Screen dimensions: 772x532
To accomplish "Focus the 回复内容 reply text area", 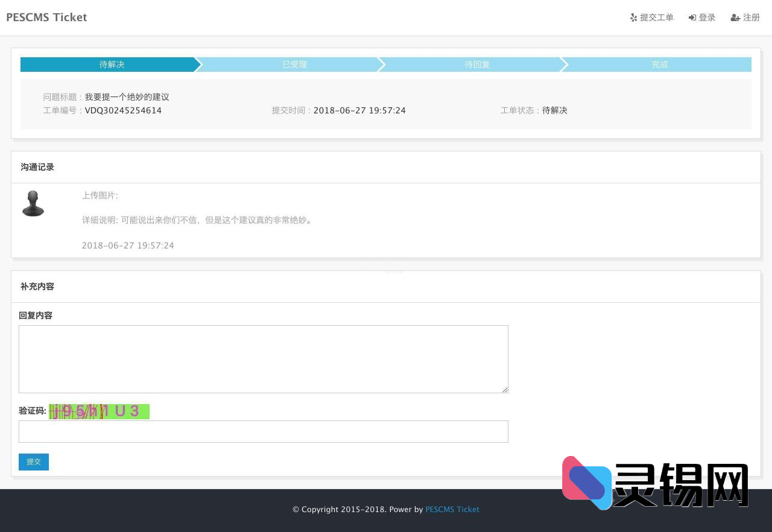I will click(263, 359).
